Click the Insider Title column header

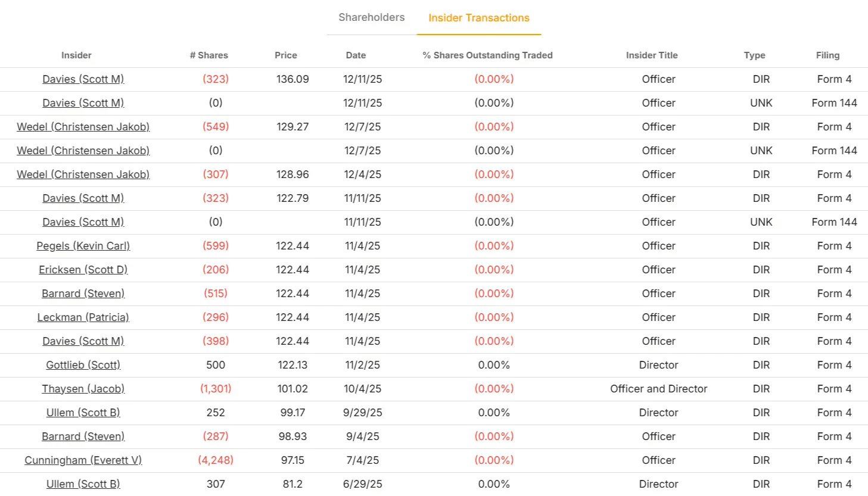(x=652, y=55)
